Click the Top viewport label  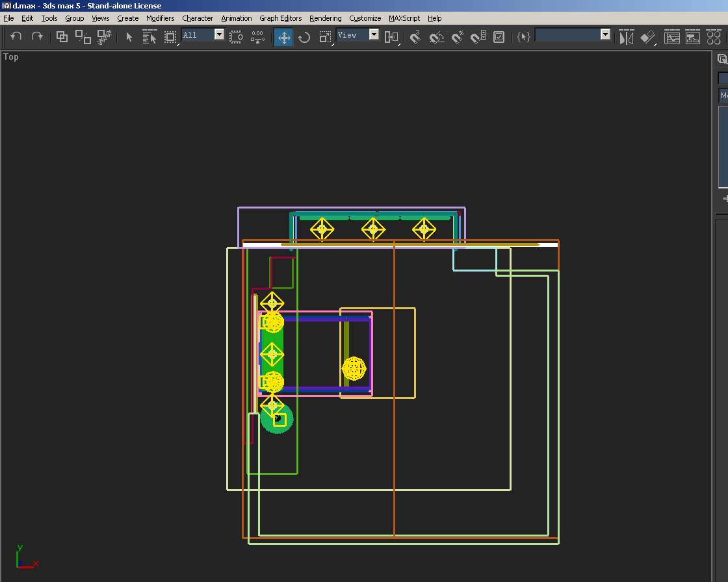tap(11, 57)
